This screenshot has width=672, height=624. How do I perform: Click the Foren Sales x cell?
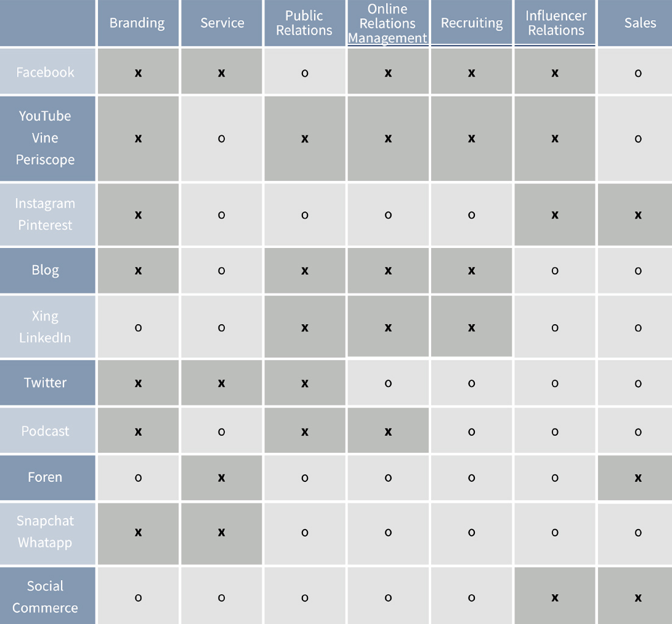638,478
